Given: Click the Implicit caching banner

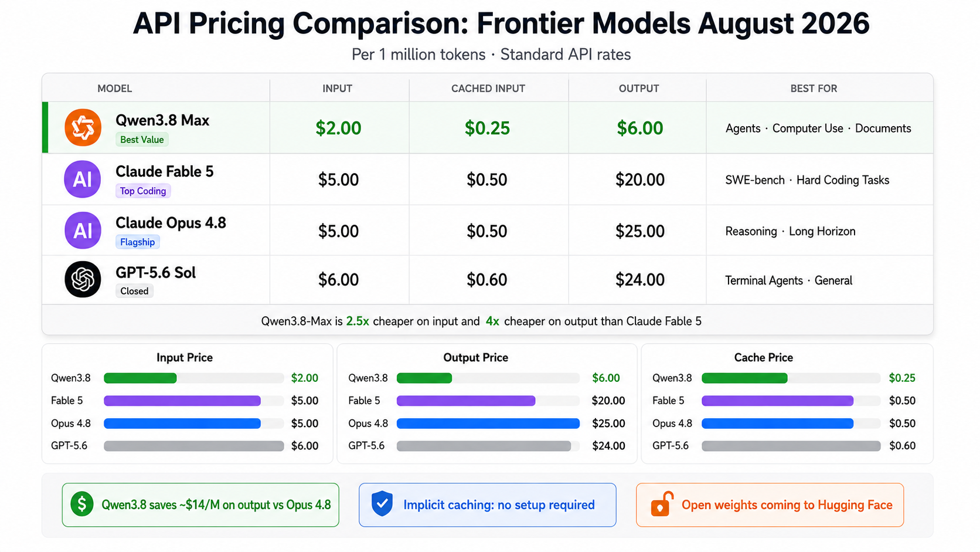Looking at the screenshot, I should [487, 504].
